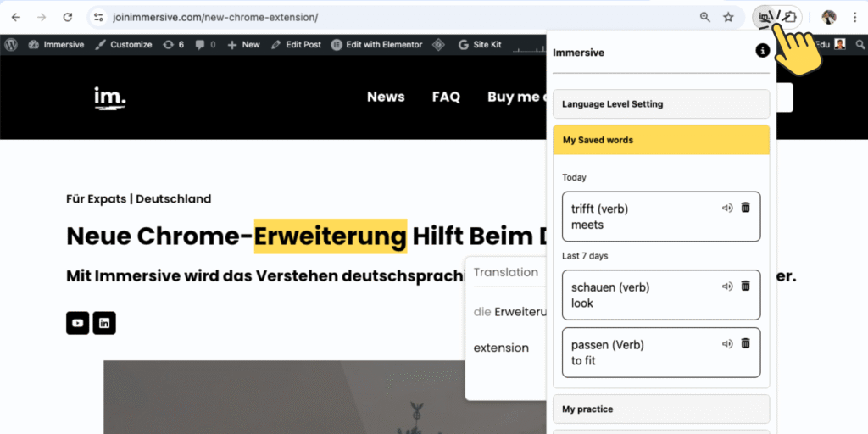Play pronunciation of passen
Viewport: 868px width, 434px height.
726,343
